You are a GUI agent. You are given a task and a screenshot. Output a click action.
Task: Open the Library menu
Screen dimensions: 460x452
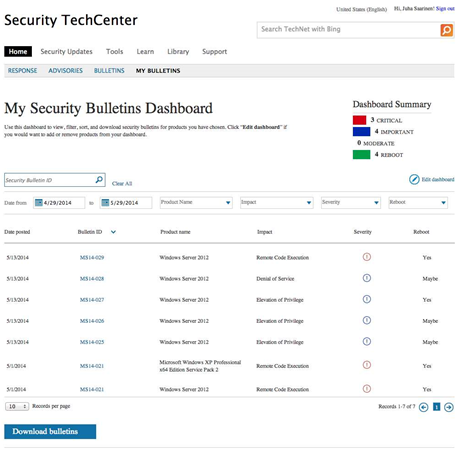178,52
